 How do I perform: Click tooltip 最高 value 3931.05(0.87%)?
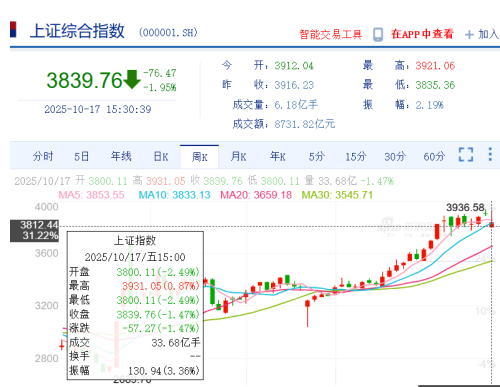(x=161, y=286)
